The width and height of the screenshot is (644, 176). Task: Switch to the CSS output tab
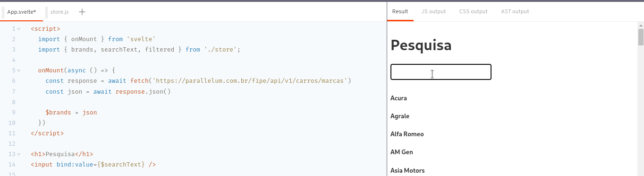(473, 11)
